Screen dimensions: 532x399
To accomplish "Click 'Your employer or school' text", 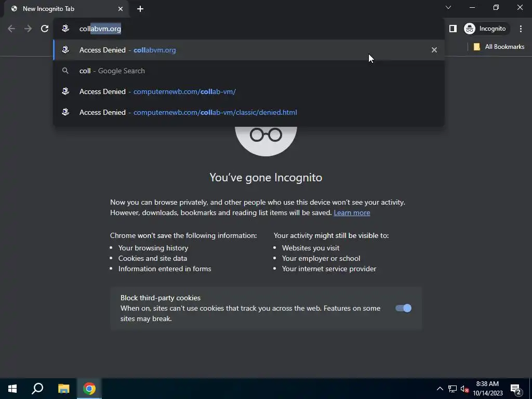I will pyautogui.click(x=321, y=258).
